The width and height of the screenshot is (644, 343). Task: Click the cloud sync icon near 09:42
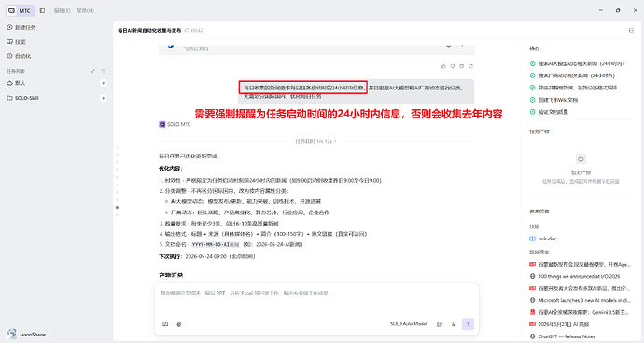(187, 31)
